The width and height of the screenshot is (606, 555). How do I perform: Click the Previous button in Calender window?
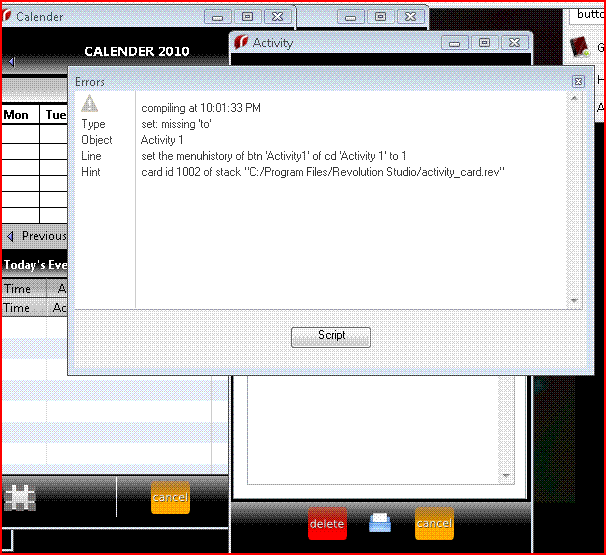point(37,236)
